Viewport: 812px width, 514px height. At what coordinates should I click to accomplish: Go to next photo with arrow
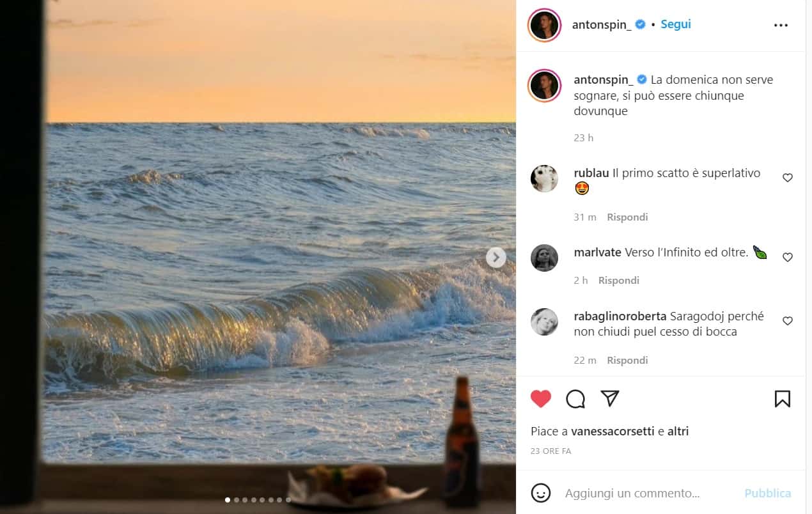tap(496, 258)
